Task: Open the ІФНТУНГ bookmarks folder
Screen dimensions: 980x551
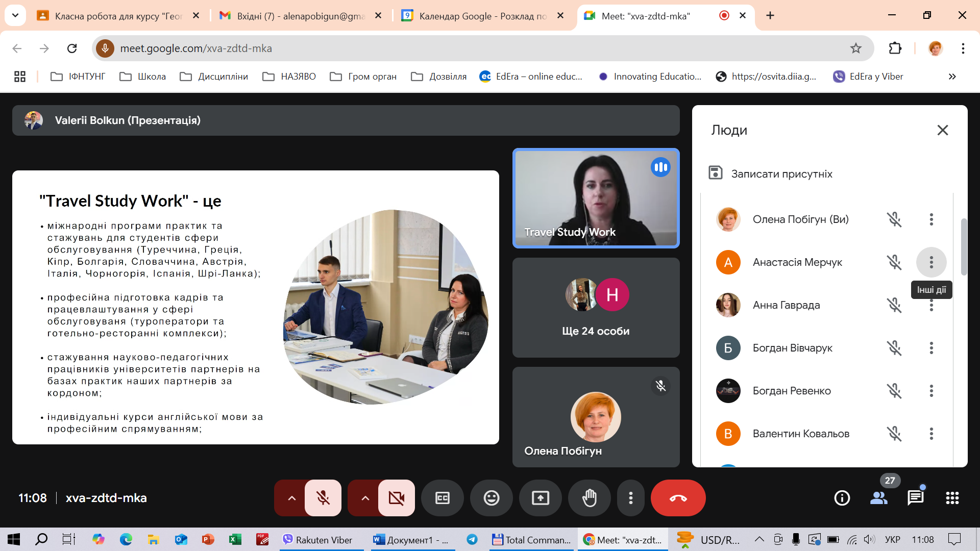Action: (78, 77)
